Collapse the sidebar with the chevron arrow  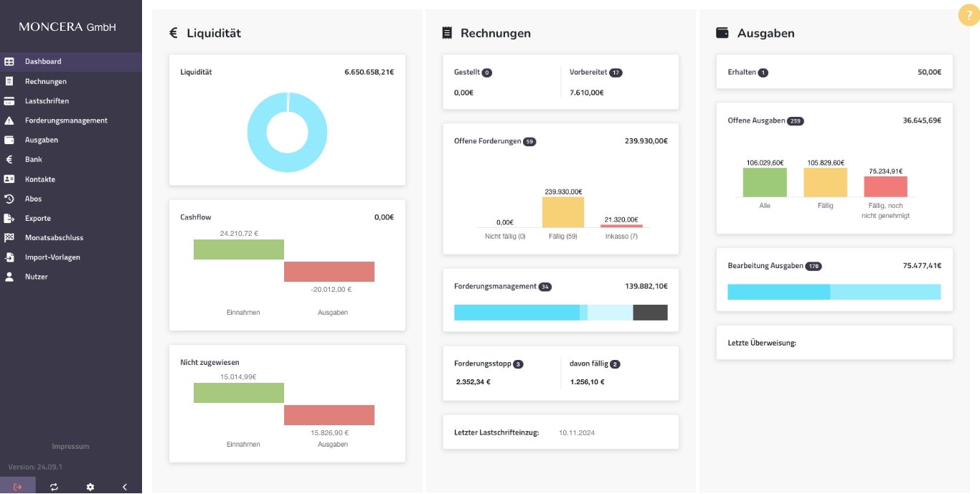(x=125, y=487)
